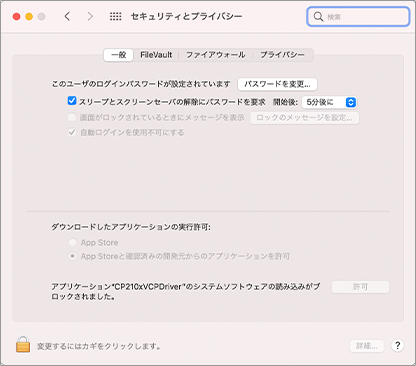The height and width of the screenshot is (366, 416).
Task: Switch to the FileVault tab
Action: 156,55
